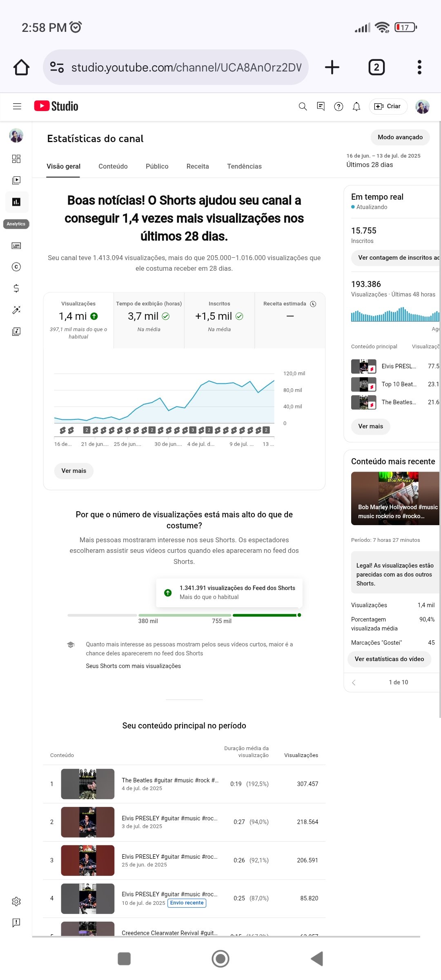Open Bob Marley Hollywood recent content thumbnail
Viewport: 441px width, 980px height.
pyautogui.click(x=395, y=498)
